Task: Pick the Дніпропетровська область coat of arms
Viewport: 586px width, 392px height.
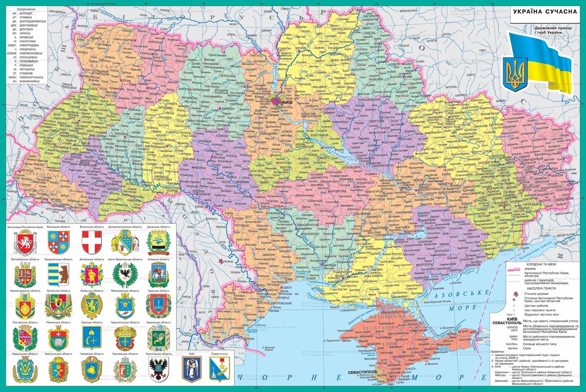Action: tap(125, 243)
